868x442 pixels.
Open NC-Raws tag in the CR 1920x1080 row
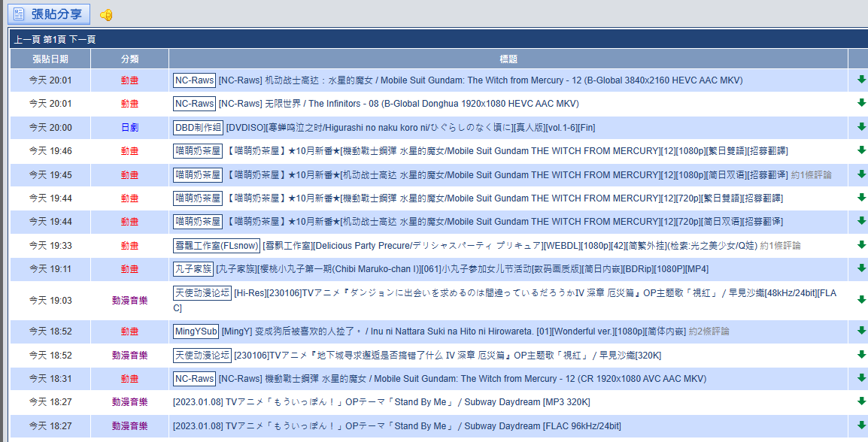[194, 378]
